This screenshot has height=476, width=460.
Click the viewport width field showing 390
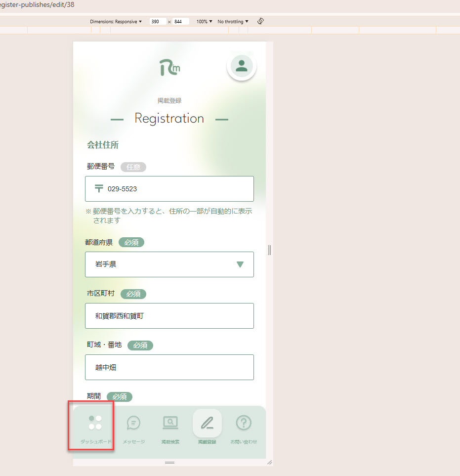(x=158, y=22)
